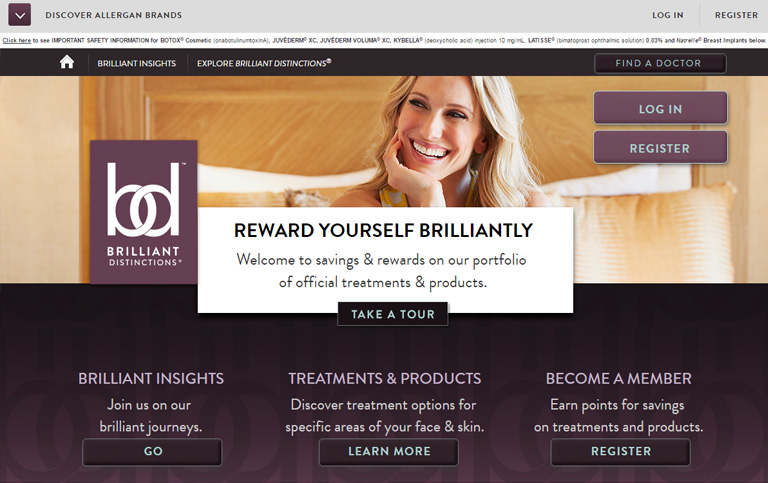Click the Go button under Brilliant Insights
Screen dimensions: 768x483
(152, 452)
